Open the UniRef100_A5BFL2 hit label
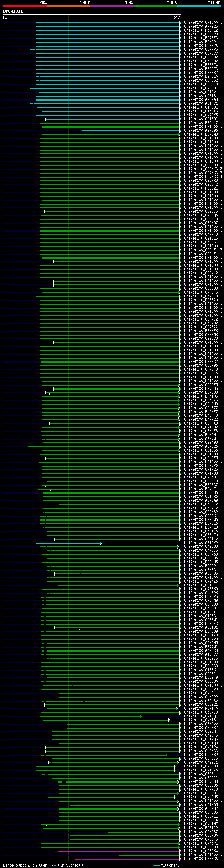Image resolution: width=224 pixels, height=868 pixels. [x=201, y=30]
